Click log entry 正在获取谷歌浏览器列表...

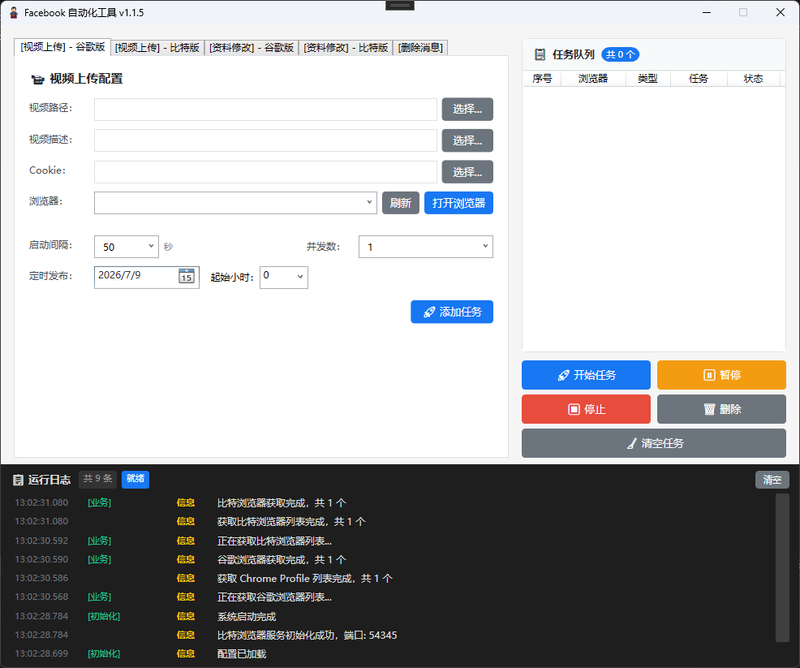point(274,597)
